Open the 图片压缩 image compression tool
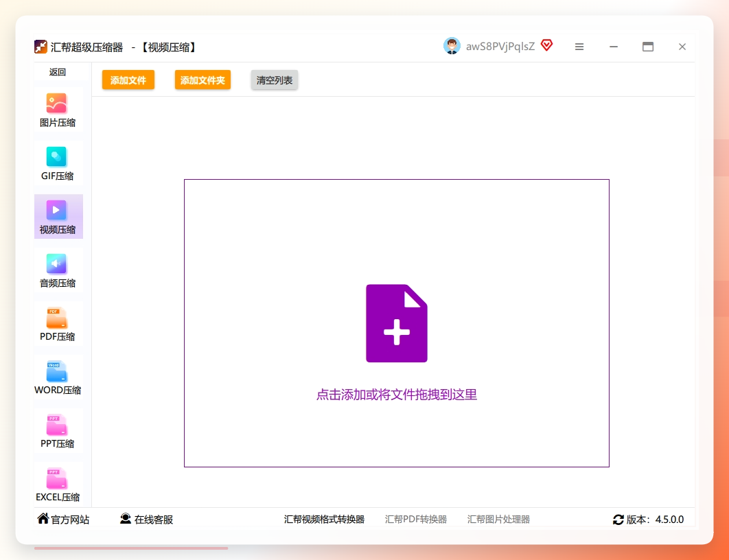729x560 pixels. tap(58, 110)
